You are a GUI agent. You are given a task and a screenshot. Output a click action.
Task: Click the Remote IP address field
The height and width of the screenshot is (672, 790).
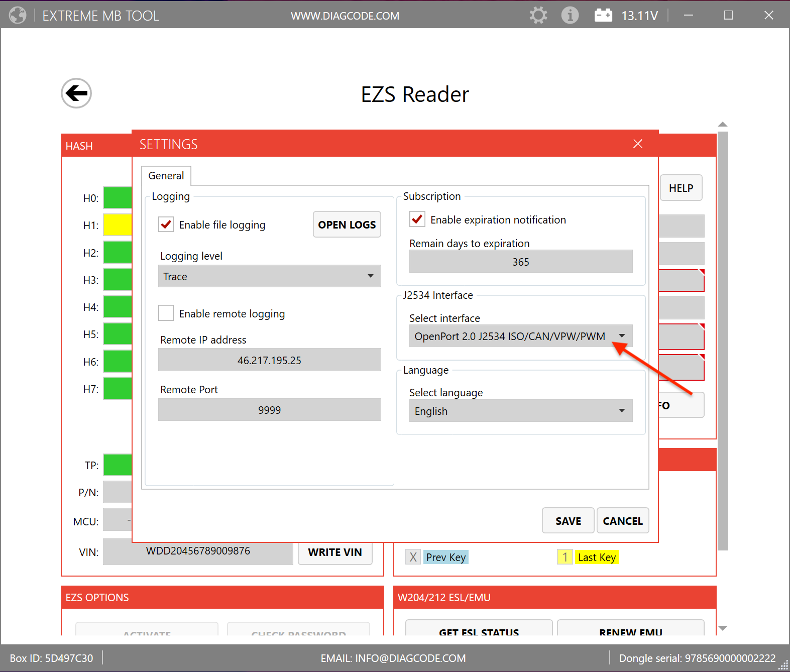click(269, 360)
